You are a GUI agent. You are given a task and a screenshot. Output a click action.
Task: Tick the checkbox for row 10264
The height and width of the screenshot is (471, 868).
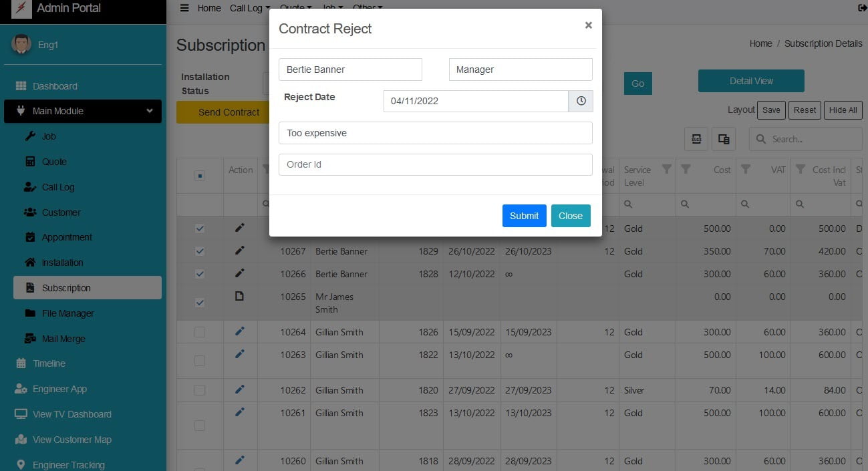click(200, 332)
